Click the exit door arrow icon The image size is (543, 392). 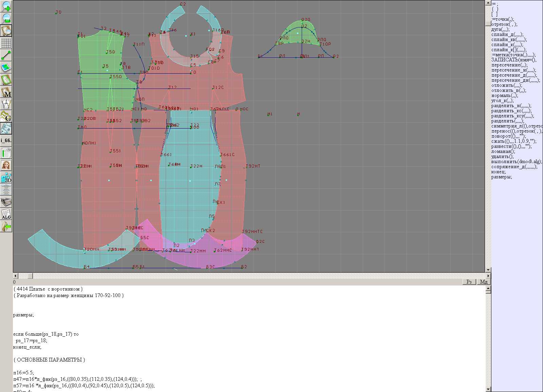tap(6, 226)
